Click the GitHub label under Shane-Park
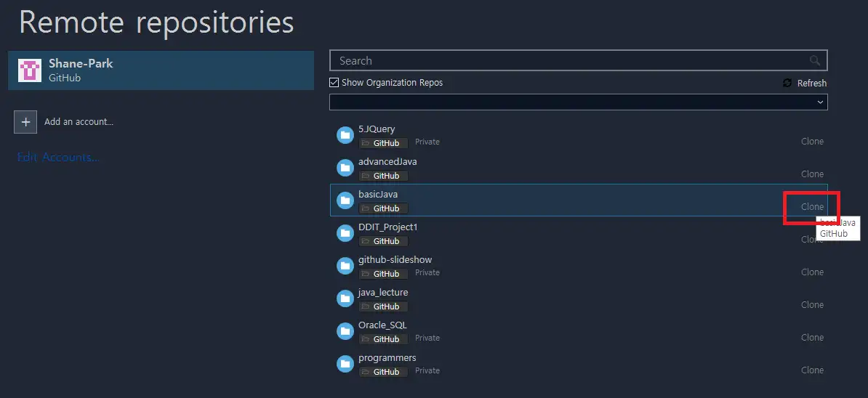The height and width of the screenshot is (398, 868). point(65,78)
